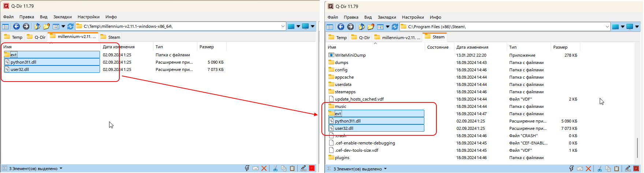Switch to Steam tab in left window

pos(110,37)
